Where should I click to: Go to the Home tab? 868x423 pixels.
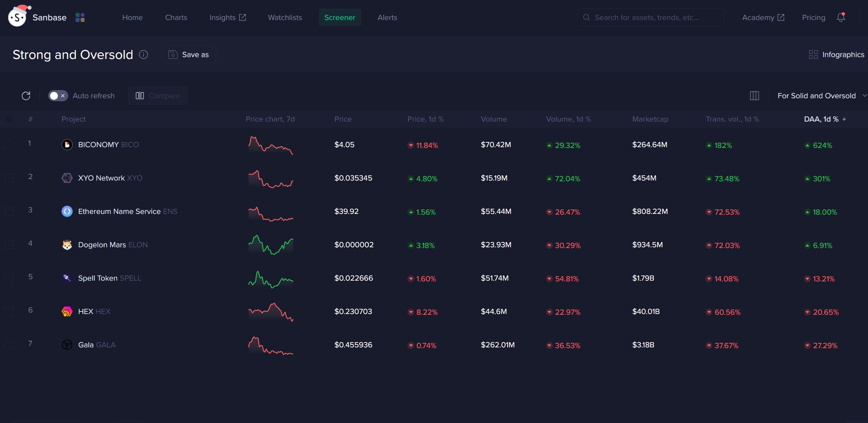(x=132, y=17)
